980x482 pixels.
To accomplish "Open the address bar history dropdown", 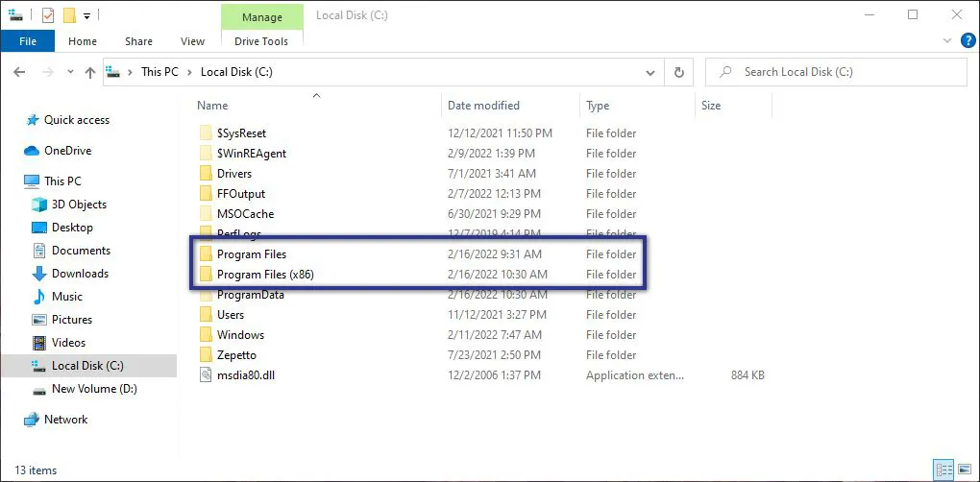I will point(650,72).
